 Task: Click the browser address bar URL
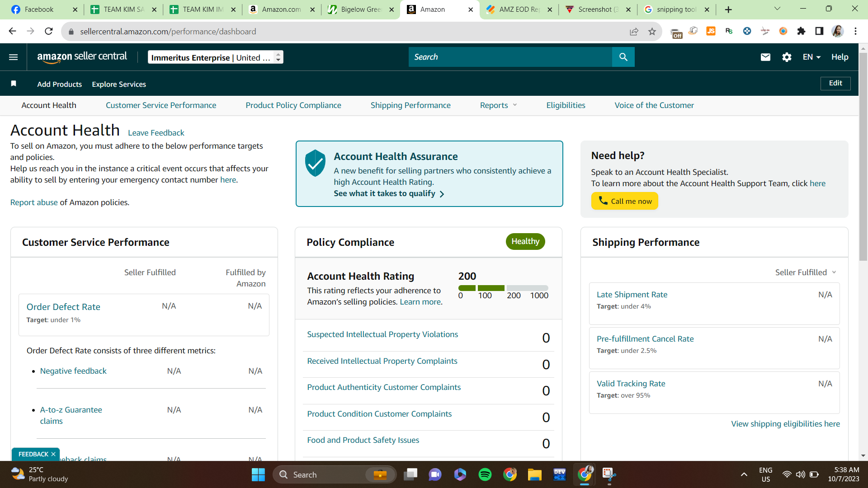168,32
